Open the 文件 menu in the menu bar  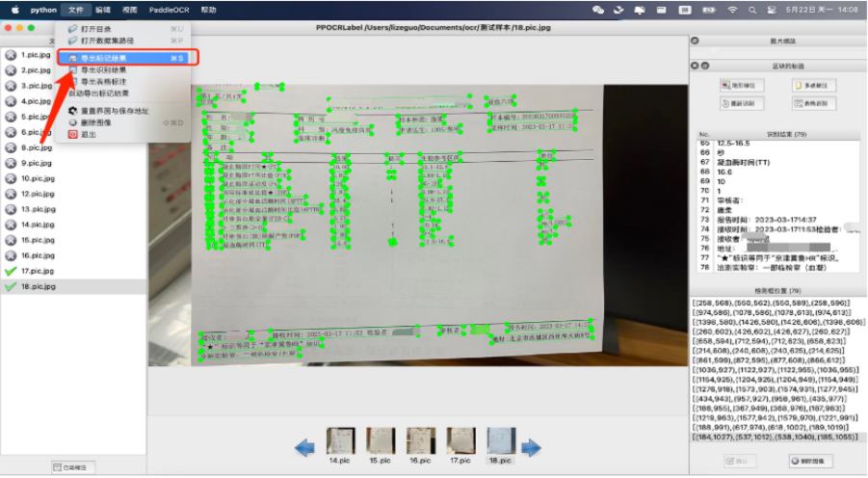(x=76, y=10)
